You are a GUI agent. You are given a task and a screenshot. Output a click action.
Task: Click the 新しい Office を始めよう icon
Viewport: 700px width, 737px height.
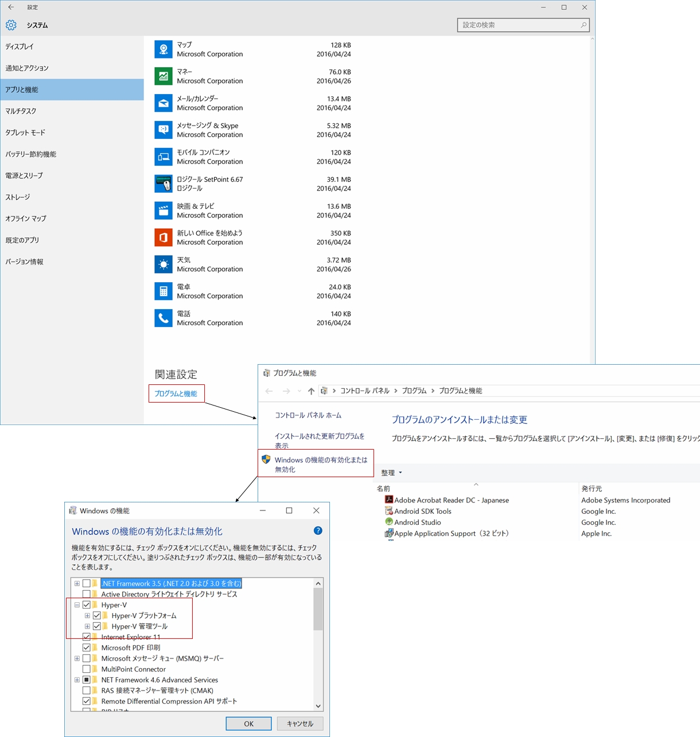click(164, 237)
